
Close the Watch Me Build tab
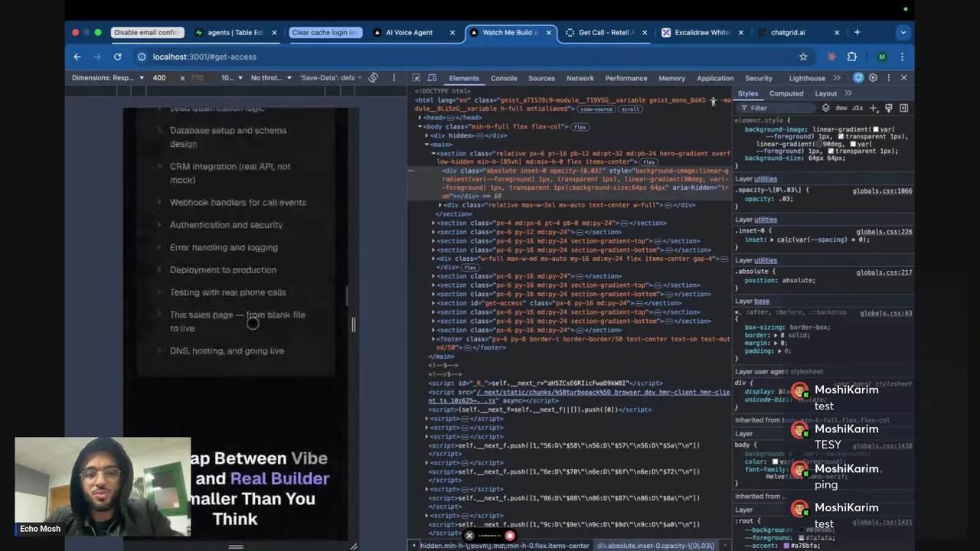[548, 32]
